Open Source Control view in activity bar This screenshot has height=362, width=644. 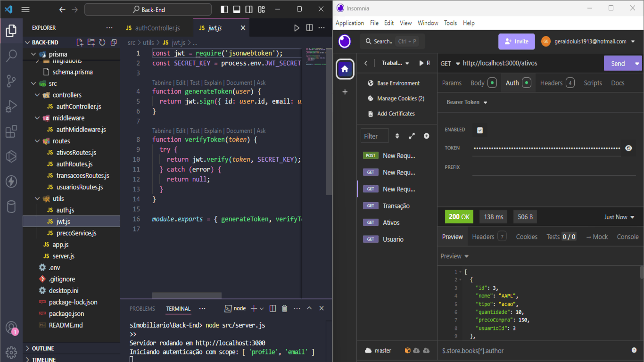pos(11,81)
